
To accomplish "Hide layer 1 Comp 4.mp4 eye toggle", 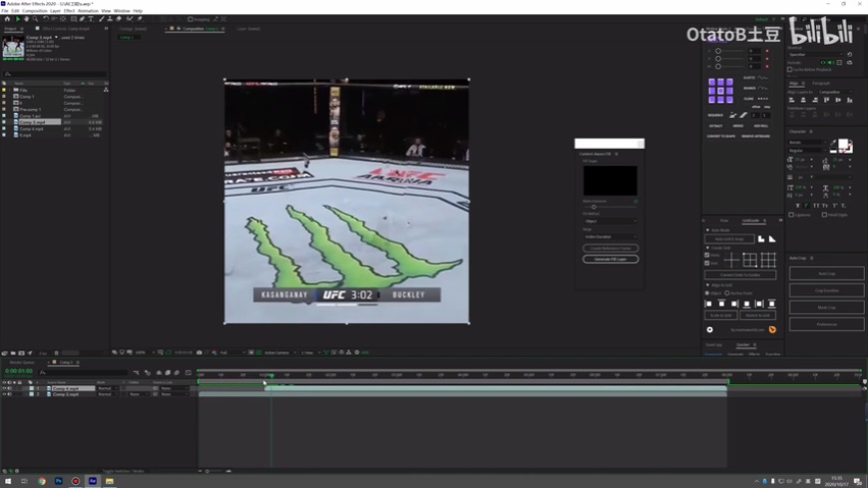I will (4, 388).
